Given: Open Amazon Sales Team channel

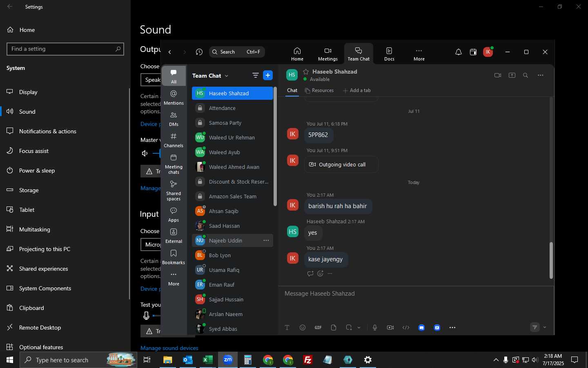Looking at the screenshot, I should click(232, 196).
